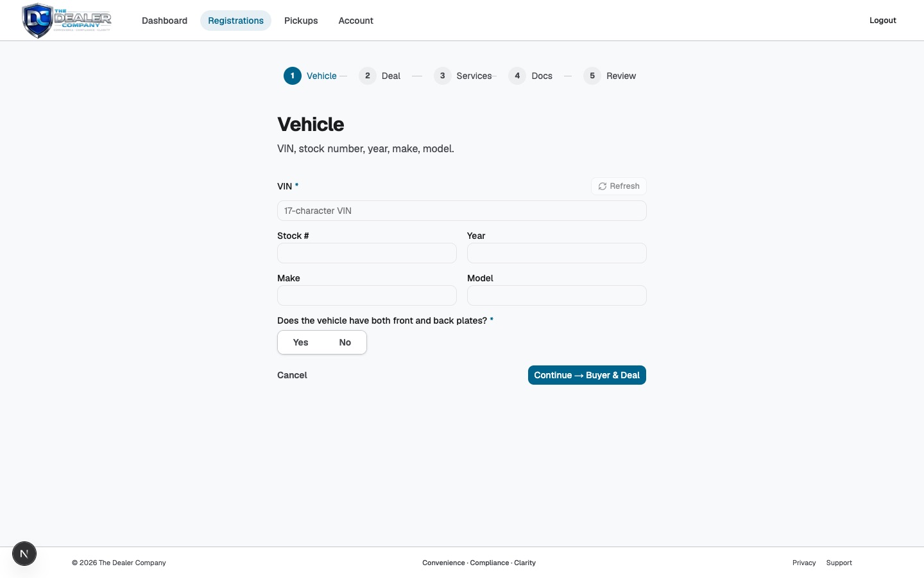Jump to step 5 Review
The width and height of the screenshot is (924, 578).
click(x=610, y=76)
